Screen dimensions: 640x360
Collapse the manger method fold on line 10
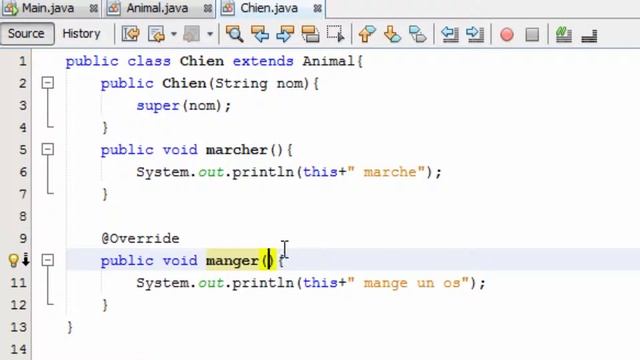point(48,260)
